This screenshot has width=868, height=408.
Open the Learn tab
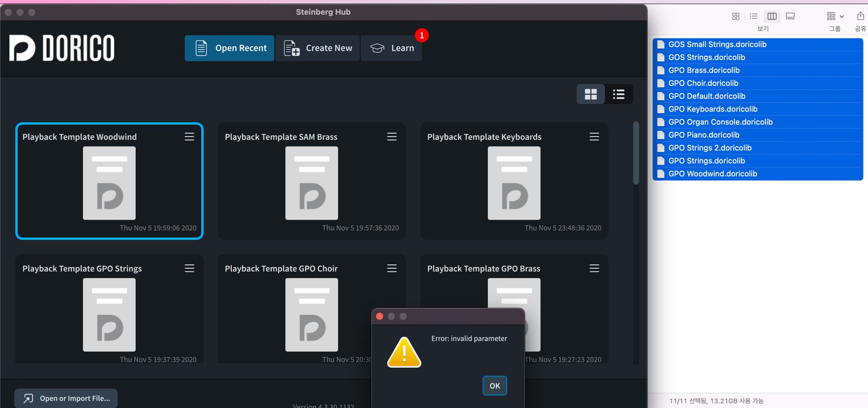tap(392, 48)
